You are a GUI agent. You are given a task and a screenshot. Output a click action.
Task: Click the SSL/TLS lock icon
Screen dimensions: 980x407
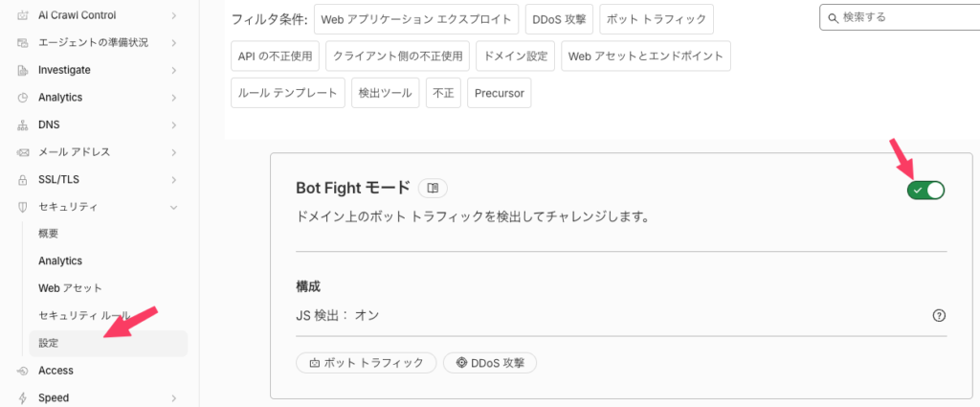pyautogui.click(x=23, y=180)
